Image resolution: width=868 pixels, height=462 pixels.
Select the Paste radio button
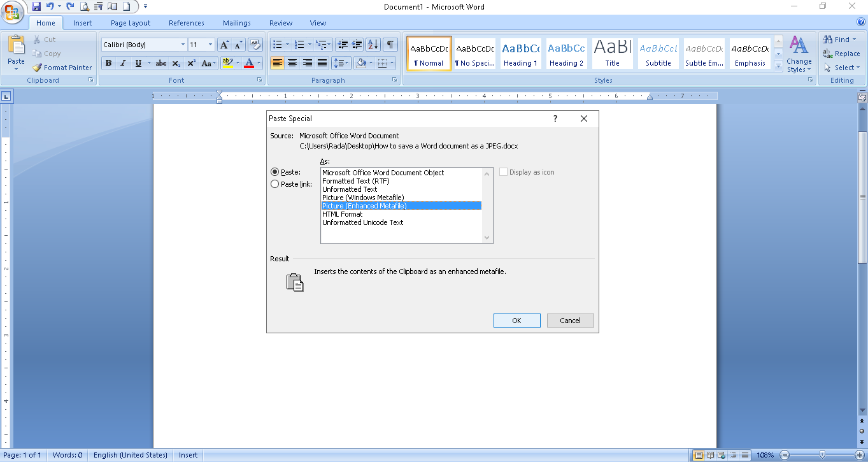coord(275,172)
